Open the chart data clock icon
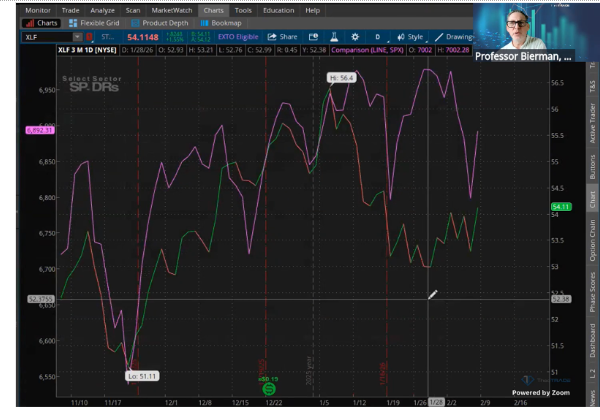 pos(313,37)
